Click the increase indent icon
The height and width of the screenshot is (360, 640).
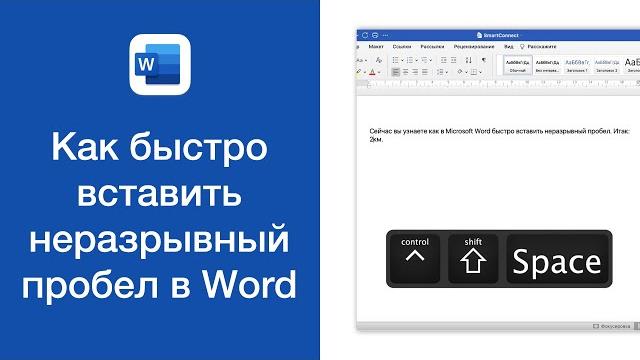pos(453,60)
